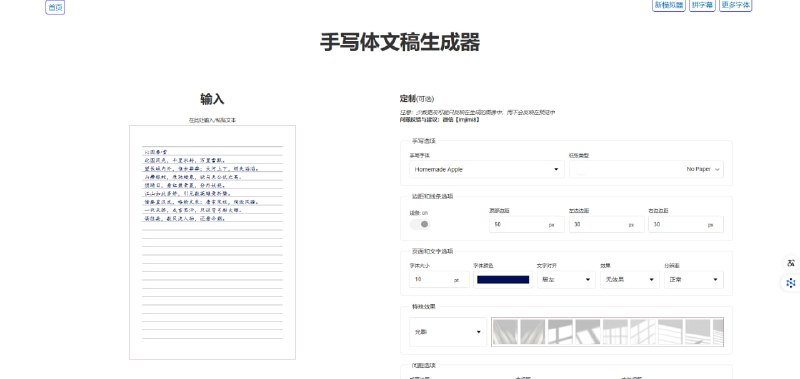Select the sixth light-shadow effect thumbnail
The height and width of the screenshot is (379, 800).
pyautogui.click(x=643, y=332)
